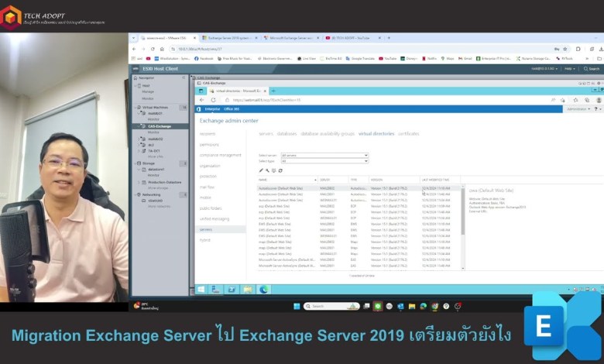Open a new tab in the inner Edge browser
The width and height of the screenshot is (604, 364).
[273, 91]
